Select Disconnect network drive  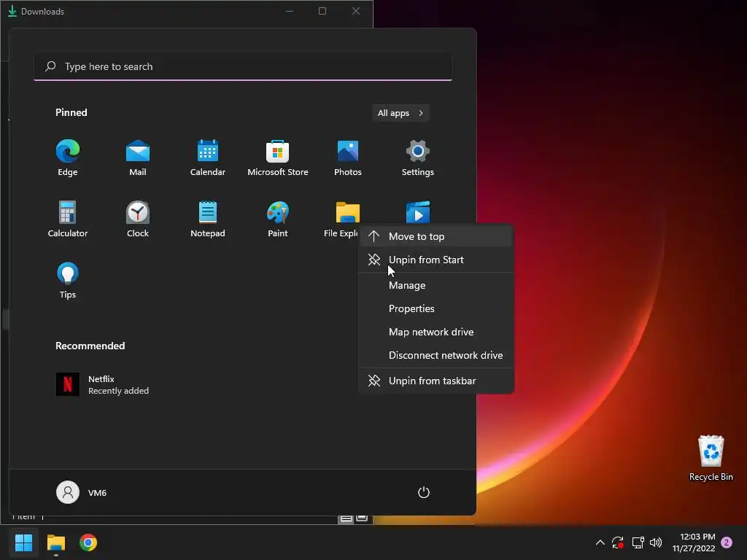(436, 356)
